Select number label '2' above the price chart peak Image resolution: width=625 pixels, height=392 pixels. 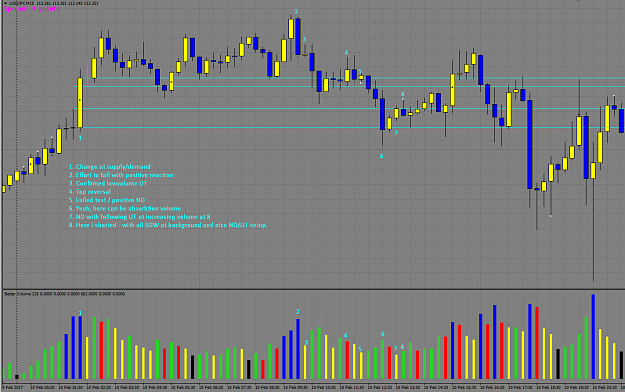pyautogui.click(x=296, y=11)
